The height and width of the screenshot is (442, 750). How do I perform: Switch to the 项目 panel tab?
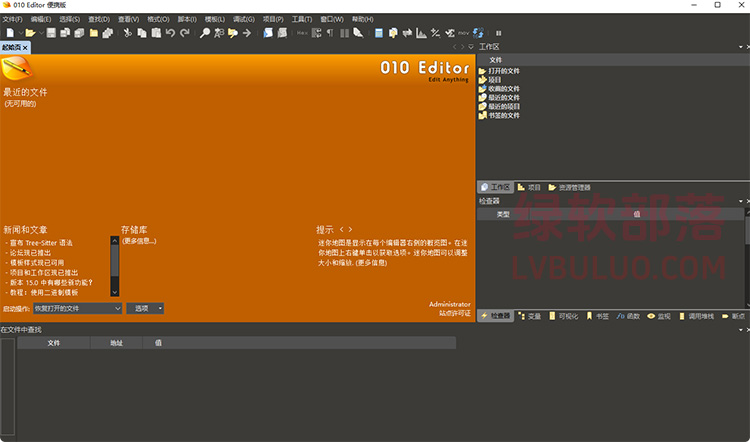[x=529, y=188]
